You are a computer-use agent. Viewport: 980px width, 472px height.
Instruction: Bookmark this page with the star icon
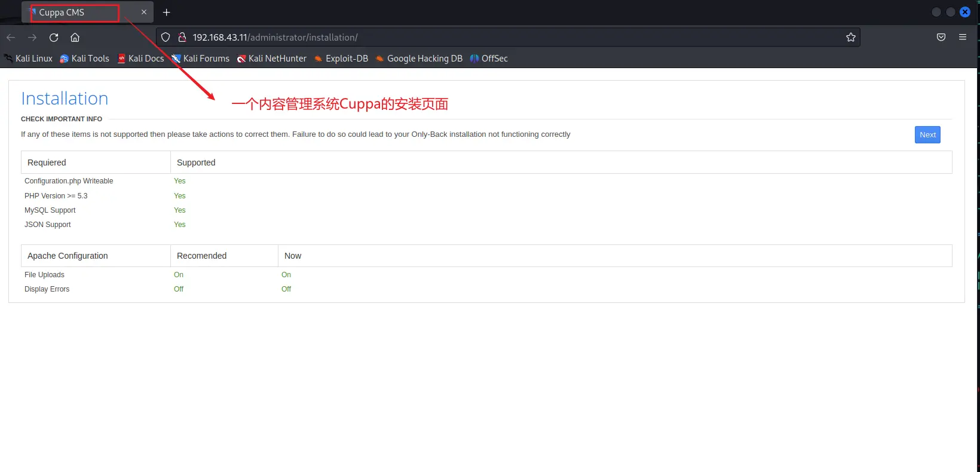click(850, 38)
